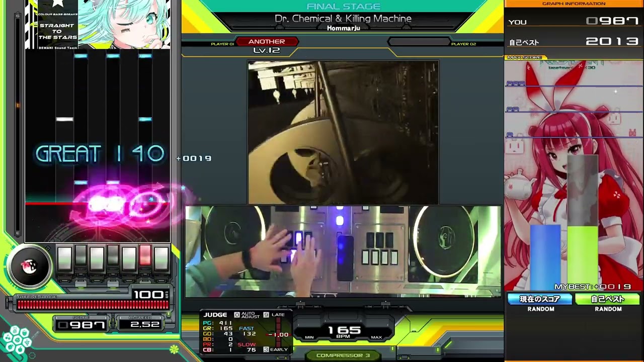Click the FAST 132 counter
Screen dimensions: 644x362
point(248,331)
